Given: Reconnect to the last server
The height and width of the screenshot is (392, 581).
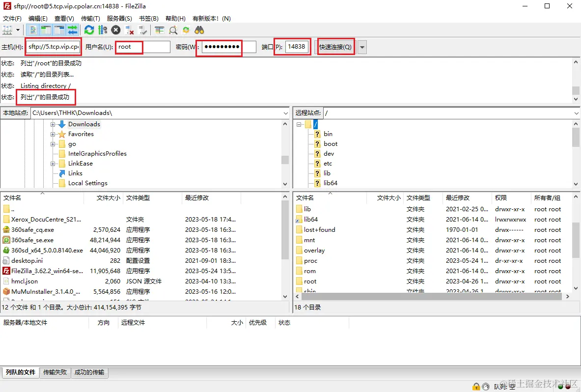Looking at the screenshot, I should [142, 30].
